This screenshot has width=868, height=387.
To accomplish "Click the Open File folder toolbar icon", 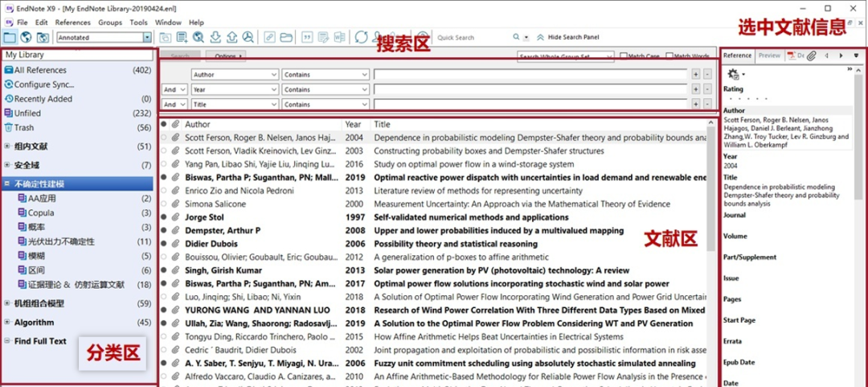I will [x=285, y=38].
